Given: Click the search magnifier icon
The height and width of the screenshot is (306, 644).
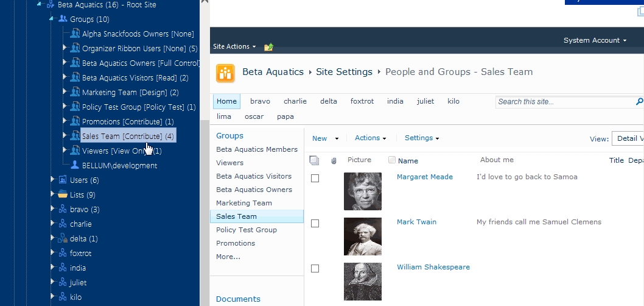Looking at the screenshot, I should tap(639, 102).
